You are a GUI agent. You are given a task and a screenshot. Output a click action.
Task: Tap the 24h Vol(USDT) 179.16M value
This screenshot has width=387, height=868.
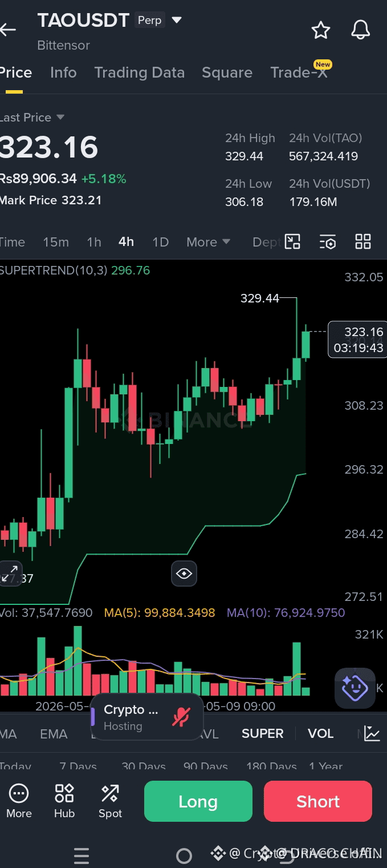[x=313, y=202]
